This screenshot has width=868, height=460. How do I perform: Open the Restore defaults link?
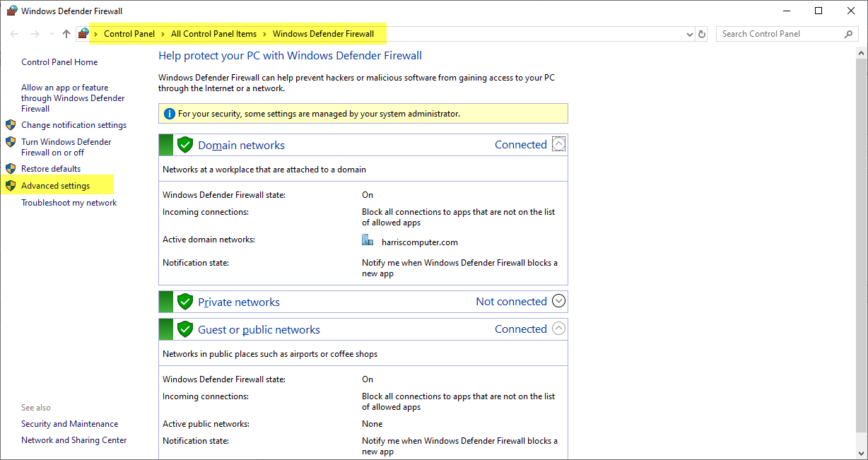point(51,169)
